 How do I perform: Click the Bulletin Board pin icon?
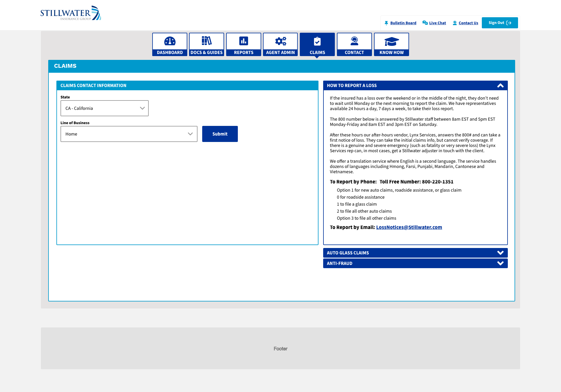pos(386,23)
